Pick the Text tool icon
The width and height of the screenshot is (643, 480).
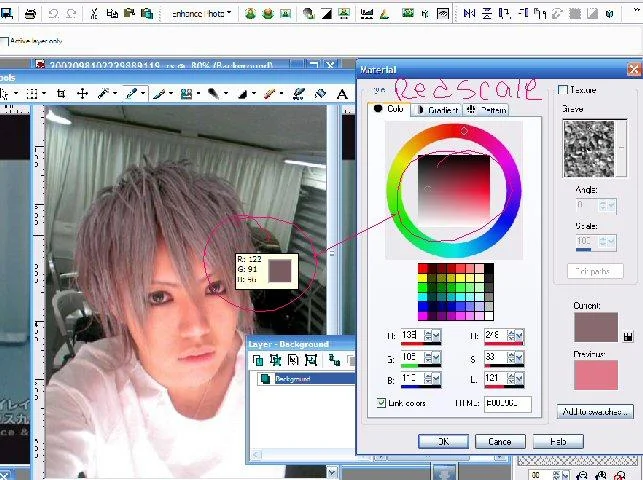pos(342,94)
